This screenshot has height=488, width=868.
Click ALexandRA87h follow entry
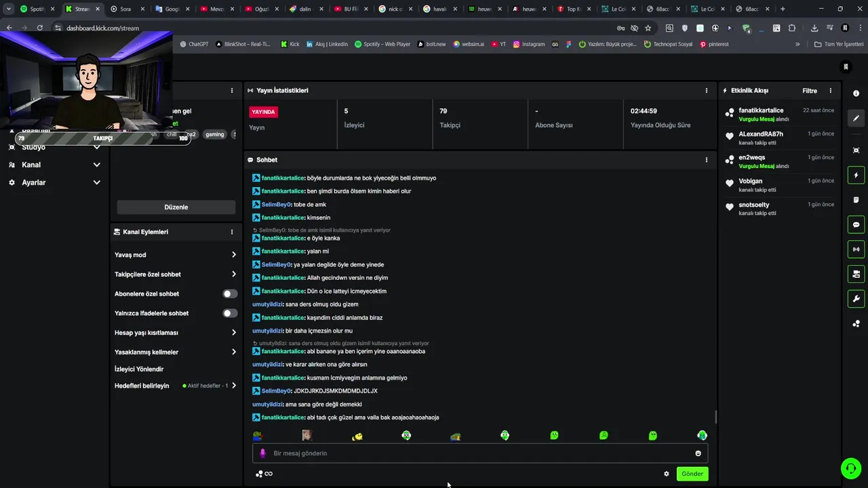click(779, 138)
